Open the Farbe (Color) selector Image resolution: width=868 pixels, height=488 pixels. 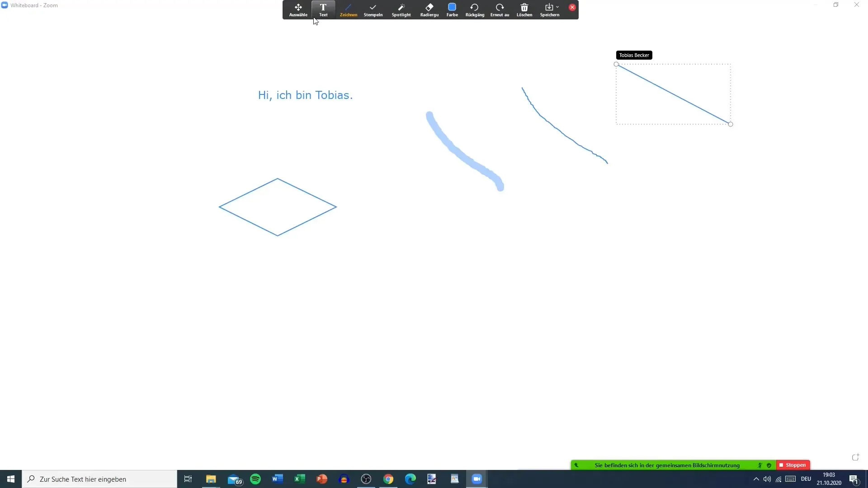(451, 9)
